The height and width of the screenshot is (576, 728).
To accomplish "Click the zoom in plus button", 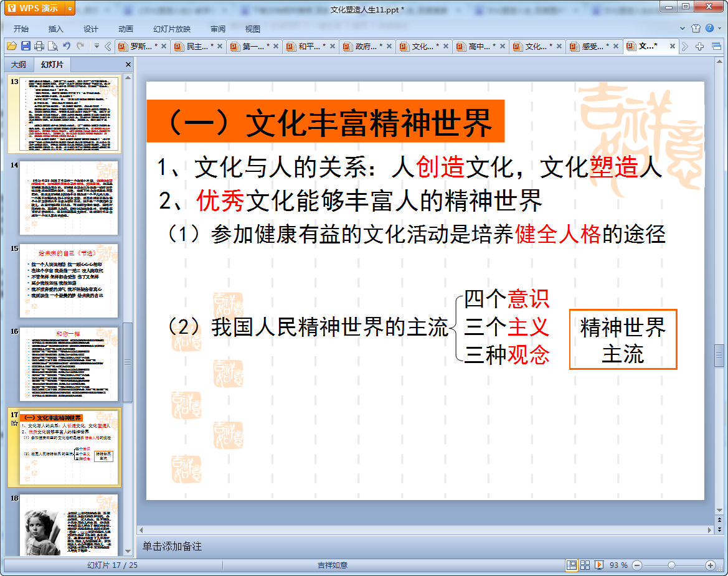I will click(x=711, y=565).
